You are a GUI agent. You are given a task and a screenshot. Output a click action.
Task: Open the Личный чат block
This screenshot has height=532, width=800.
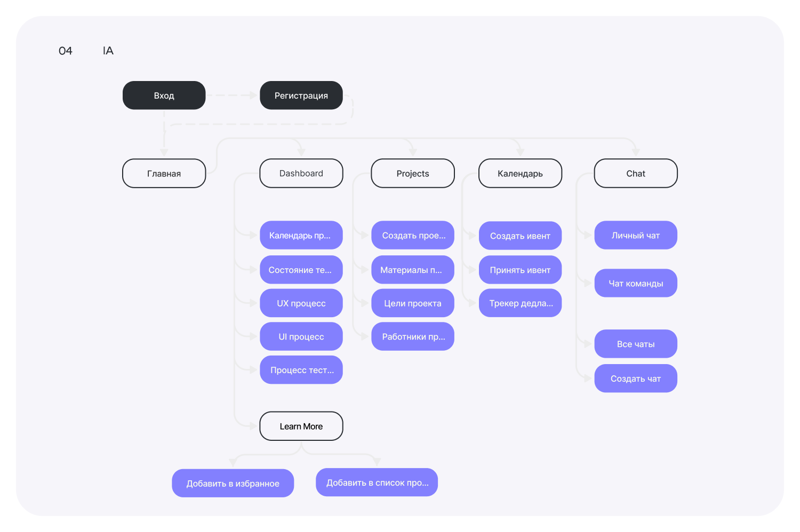[x=635, y=235]
